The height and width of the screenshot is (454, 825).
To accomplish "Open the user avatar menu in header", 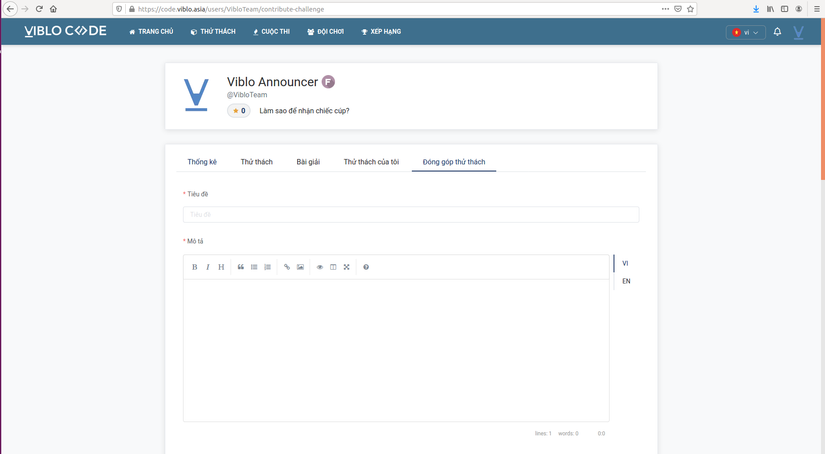I will 798,32.
